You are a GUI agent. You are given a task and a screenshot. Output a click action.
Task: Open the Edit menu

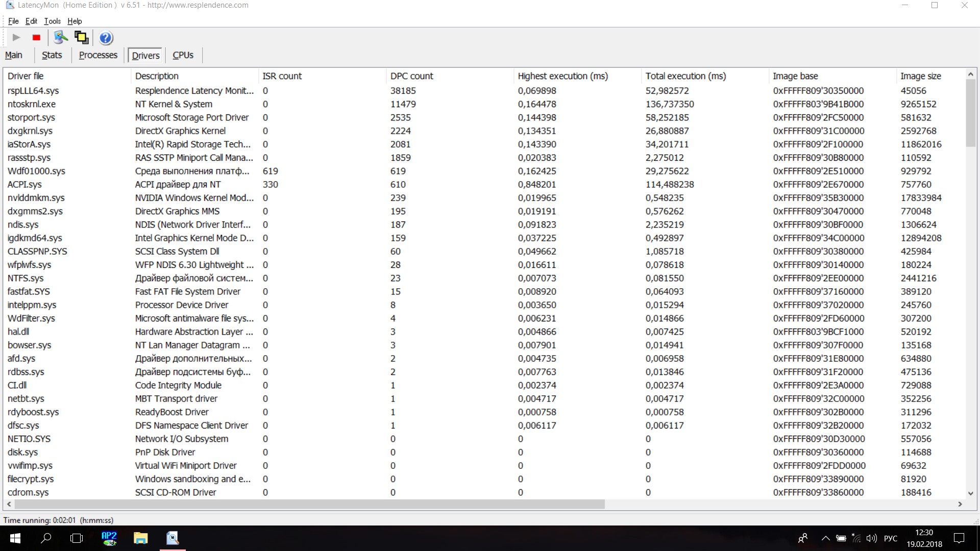(31, 21)
